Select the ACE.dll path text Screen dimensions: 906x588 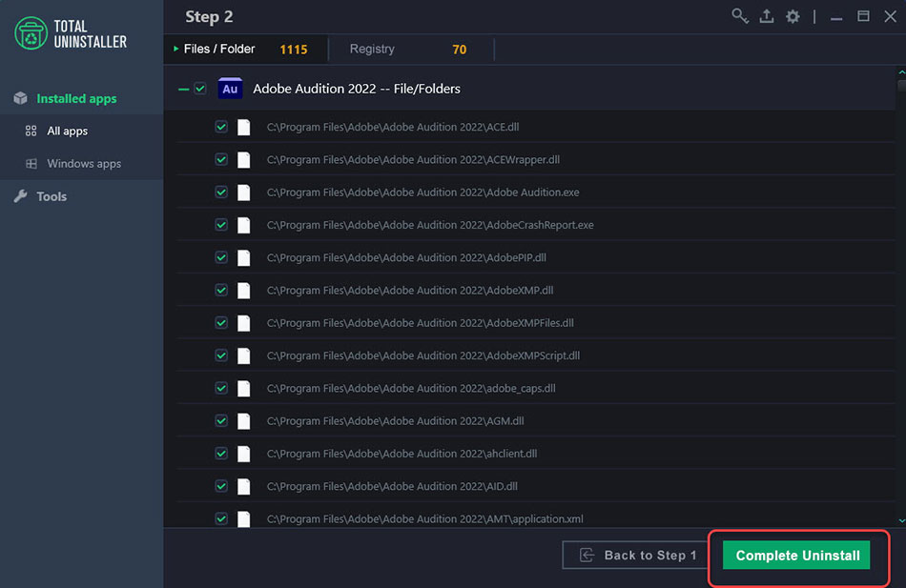click(x=393, y=127)
